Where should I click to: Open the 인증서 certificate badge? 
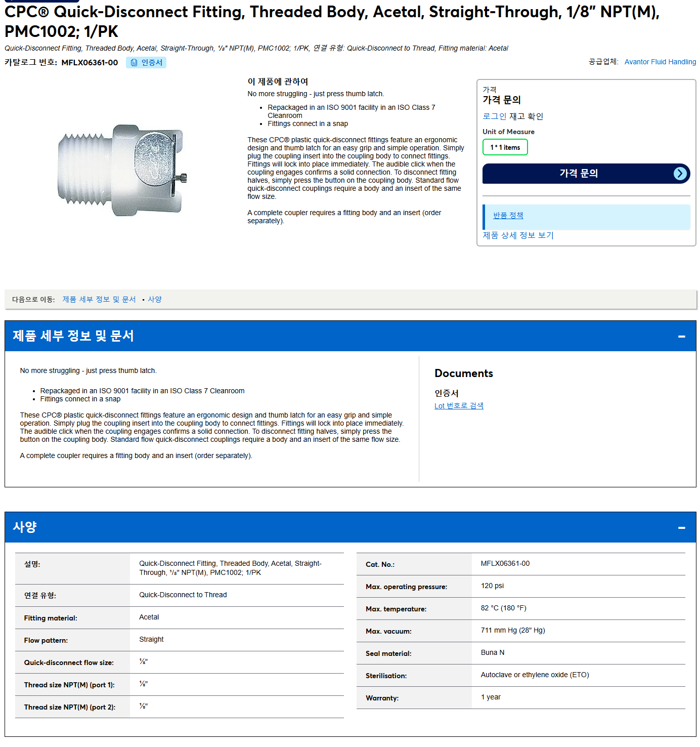tap(146, 63)
